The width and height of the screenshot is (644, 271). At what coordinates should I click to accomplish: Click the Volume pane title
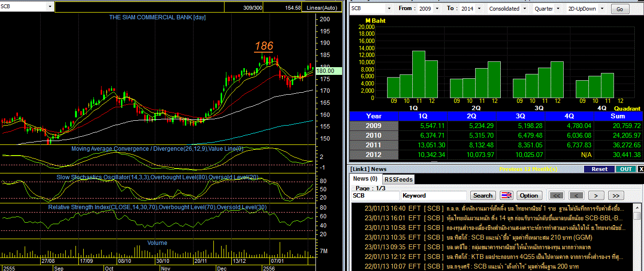pos(157,243)
